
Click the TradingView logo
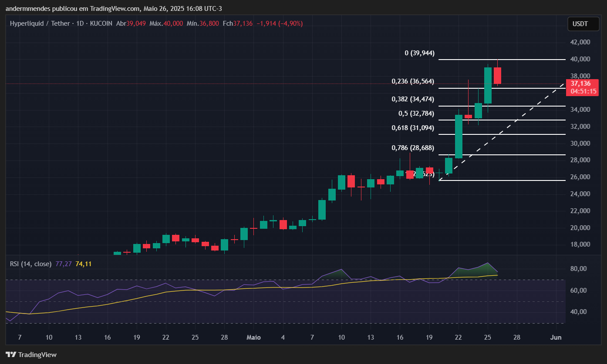pos(31,354)
